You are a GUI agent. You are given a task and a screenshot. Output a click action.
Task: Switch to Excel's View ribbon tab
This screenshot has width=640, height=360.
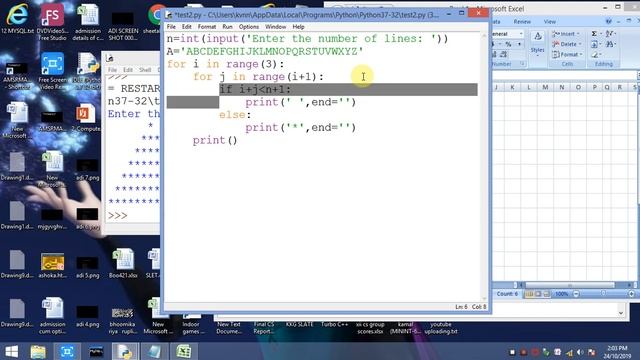(x=549, y=22)
